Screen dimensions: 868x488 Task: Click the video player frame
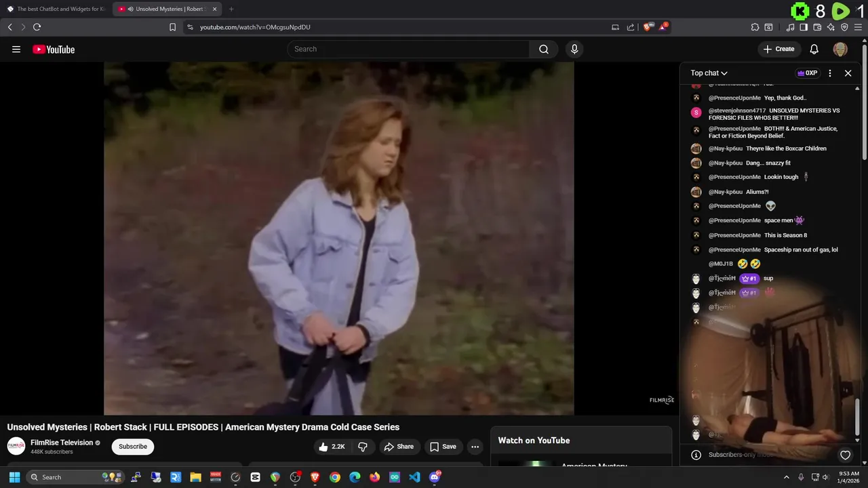point(339,239)
